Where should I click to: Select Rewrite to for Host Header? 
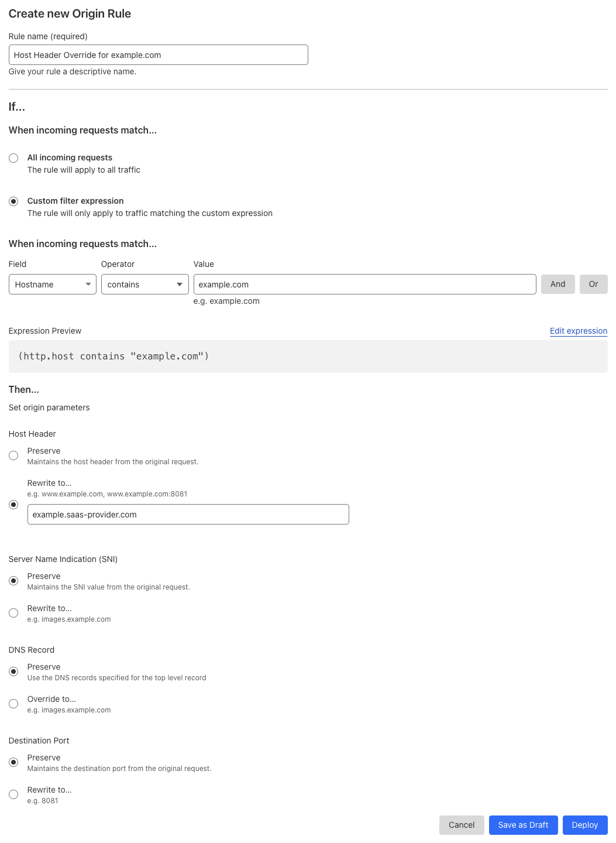(13, 504)
